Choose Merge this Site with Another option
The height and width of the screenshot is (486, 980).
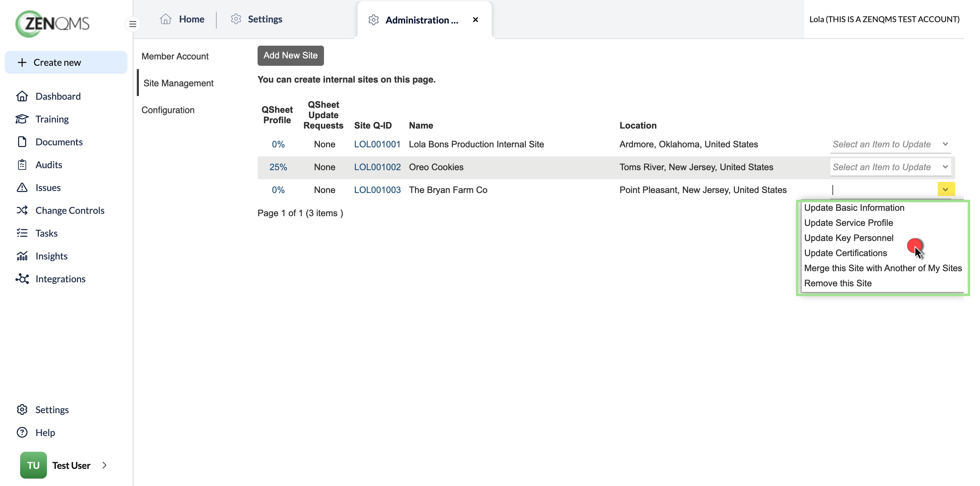883,268
